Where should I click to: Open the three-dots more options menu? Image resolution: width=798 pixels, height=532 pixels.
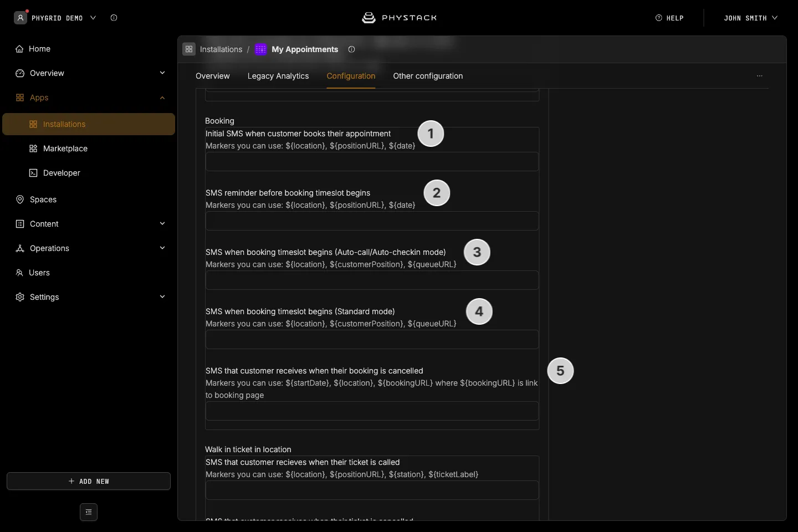(760, 76)
